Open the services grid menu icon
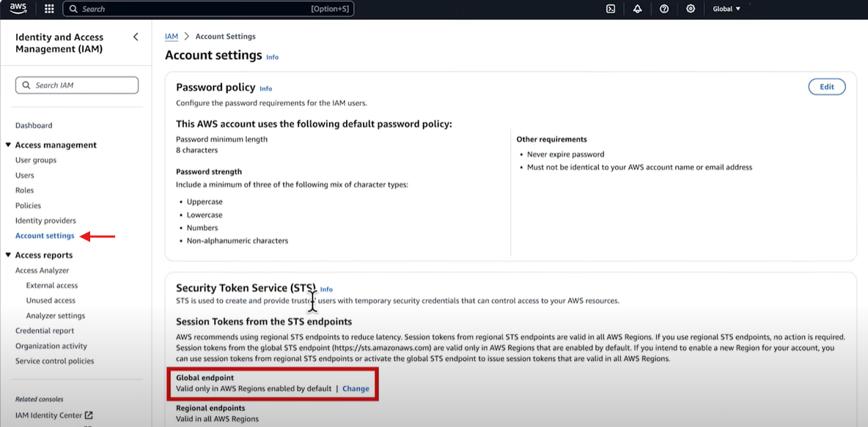Image resolution: width=868 pixels, height=427 pixels. 49,9
